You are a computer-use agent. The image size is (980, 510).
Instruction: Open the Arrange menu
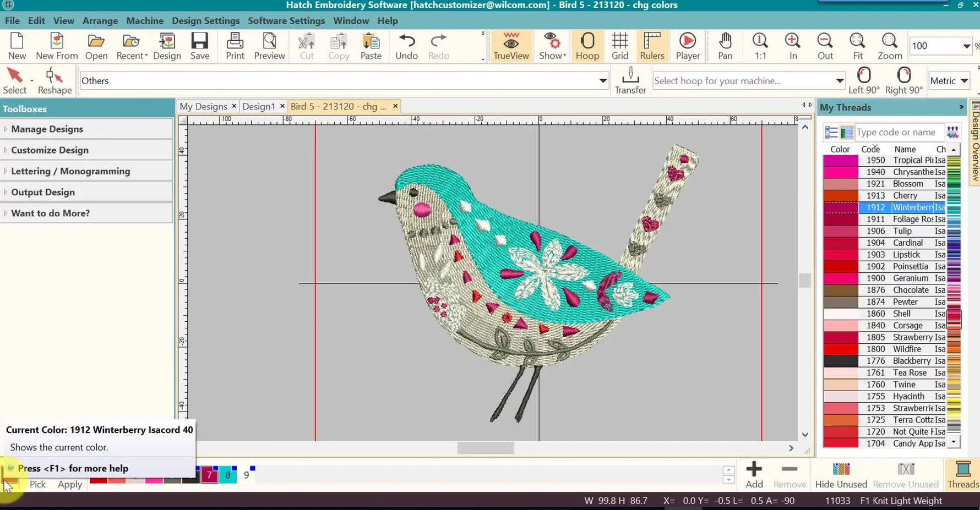coord(100,21)
